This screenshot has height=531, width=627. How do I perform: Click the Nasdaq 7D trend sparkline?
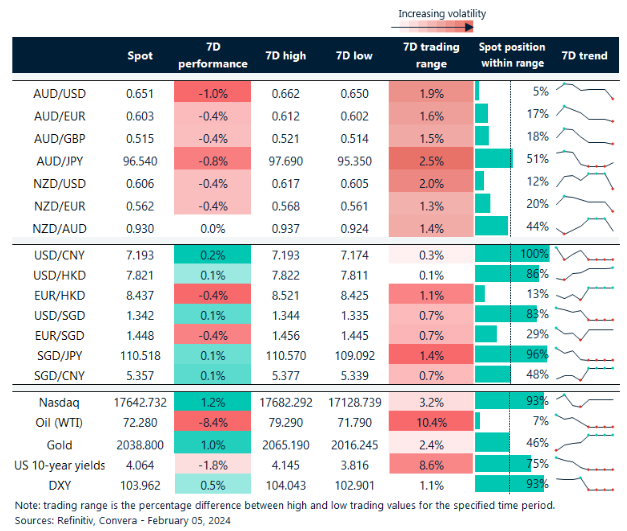[585, 401]
